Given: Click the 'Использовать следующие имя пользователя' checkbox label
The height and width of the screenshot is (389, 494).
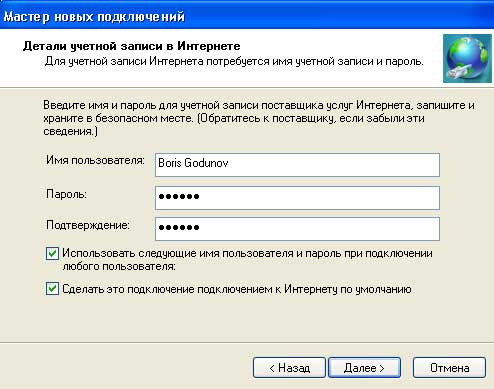Looking at the screenshot, I should [x=247, y=260].
